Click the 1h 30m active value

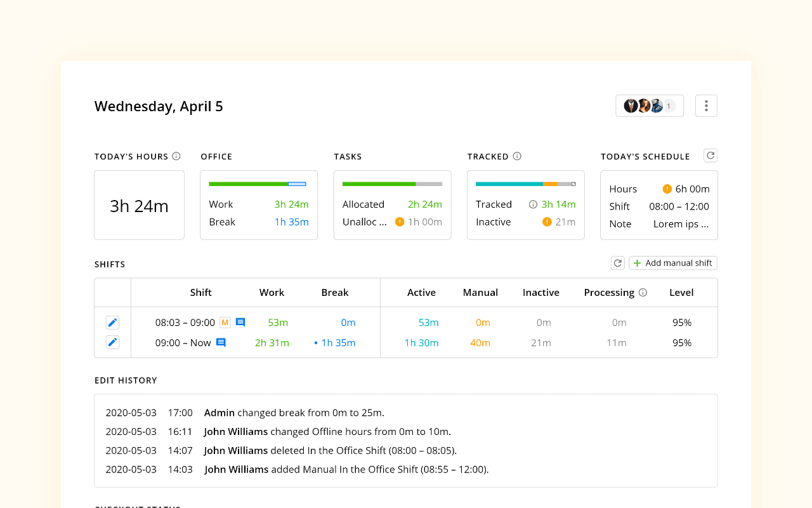421,343
